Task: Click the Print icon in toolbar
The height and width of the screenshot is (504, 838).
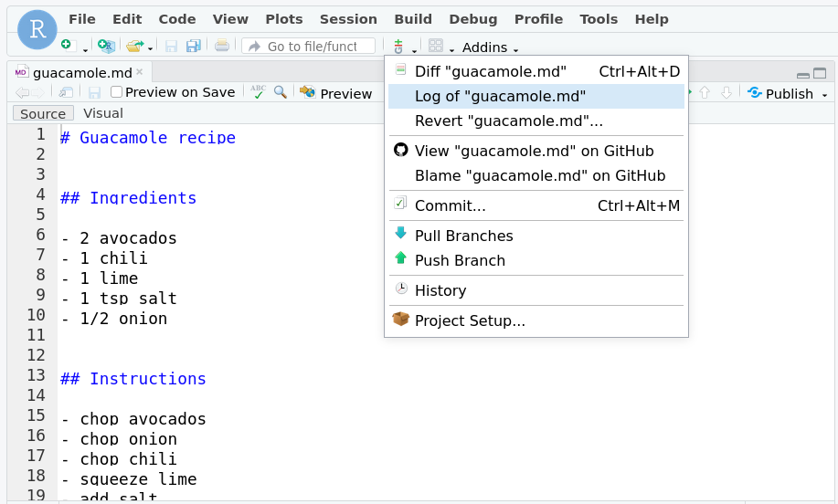Action: click(222, 46)
